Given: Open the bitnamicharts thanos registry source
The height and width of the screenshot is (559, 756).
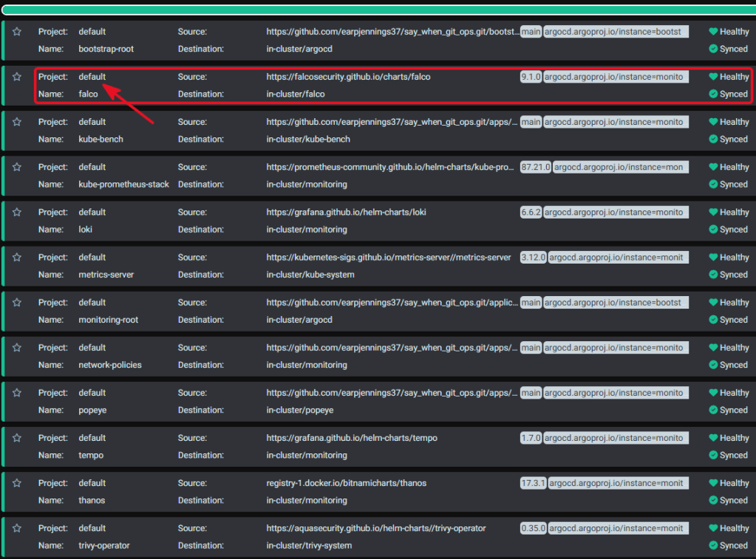Looking at the screenshot, I should (x=346, y=483).
